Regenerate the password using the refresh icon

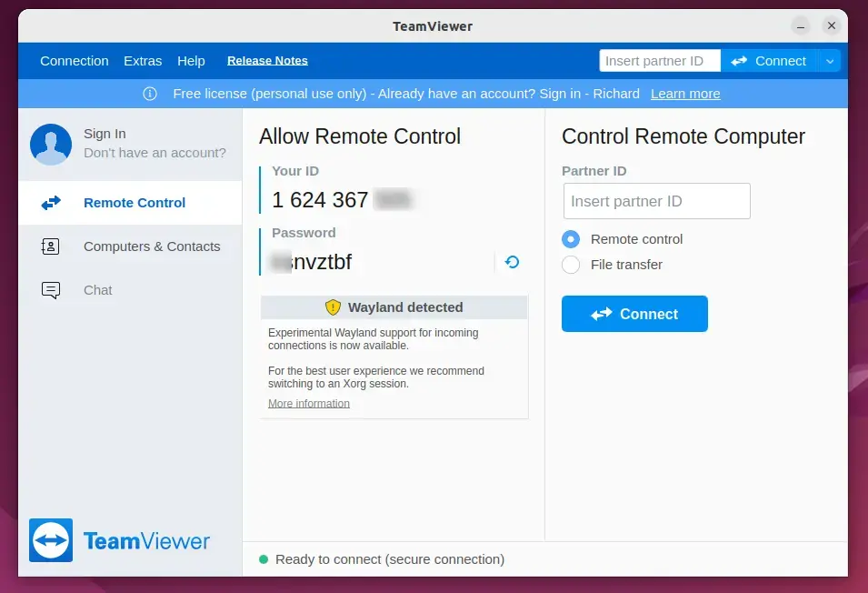tap(511, 262)
